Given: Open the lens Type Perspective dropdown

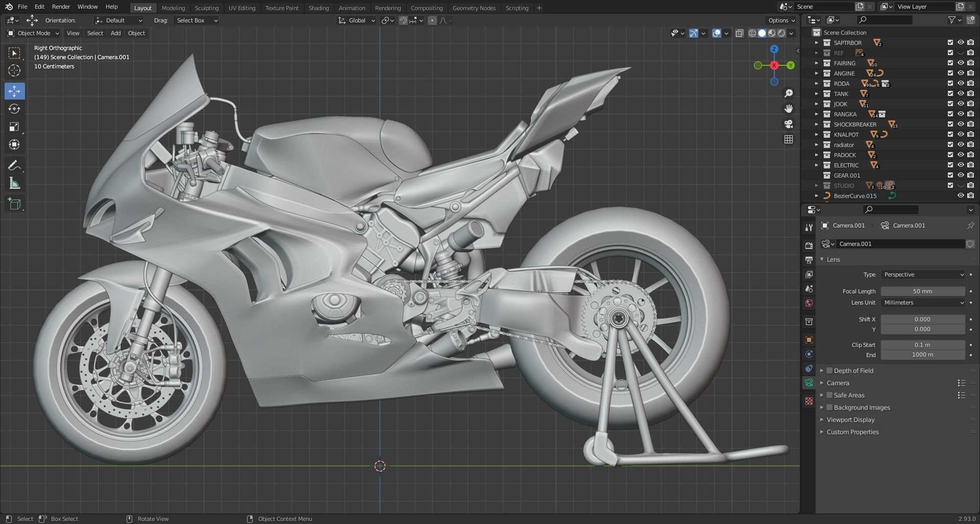Looking at the screenshot, I should (x=923, y=275).
